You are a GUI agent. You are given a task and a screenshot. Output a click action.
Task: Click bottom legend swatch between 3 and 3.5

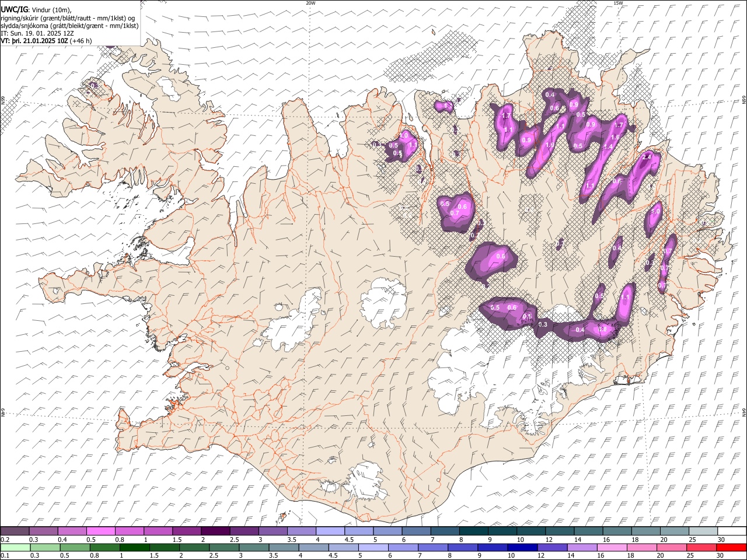(x=254, y=547)
